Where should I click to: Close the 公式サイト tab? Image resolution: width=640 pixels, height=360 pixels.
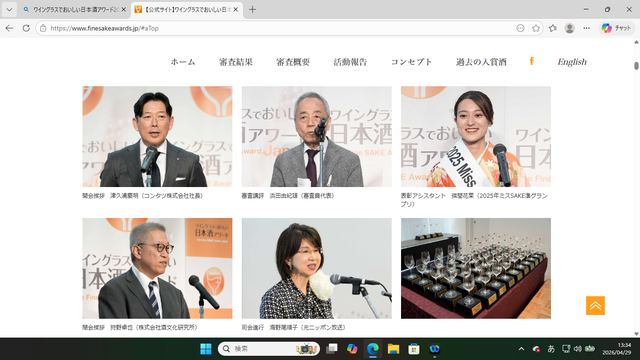click(236, 9)
